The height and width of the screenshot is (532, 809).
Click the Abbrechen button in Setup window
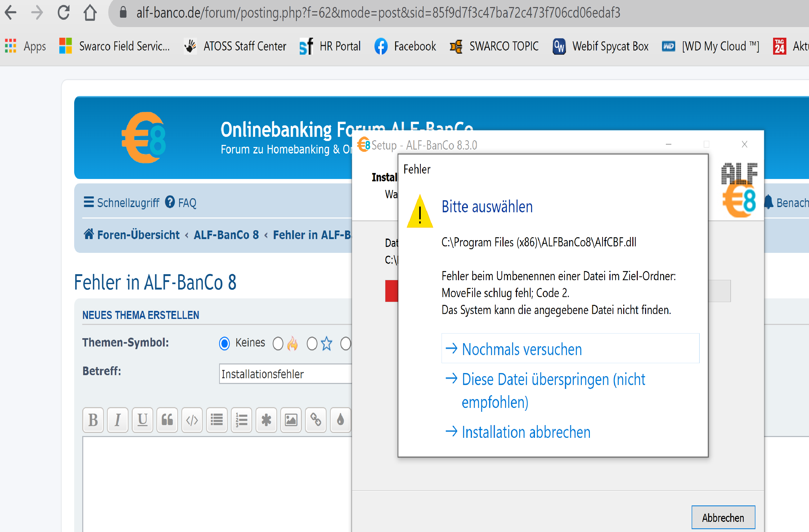[x=723, y=517]
